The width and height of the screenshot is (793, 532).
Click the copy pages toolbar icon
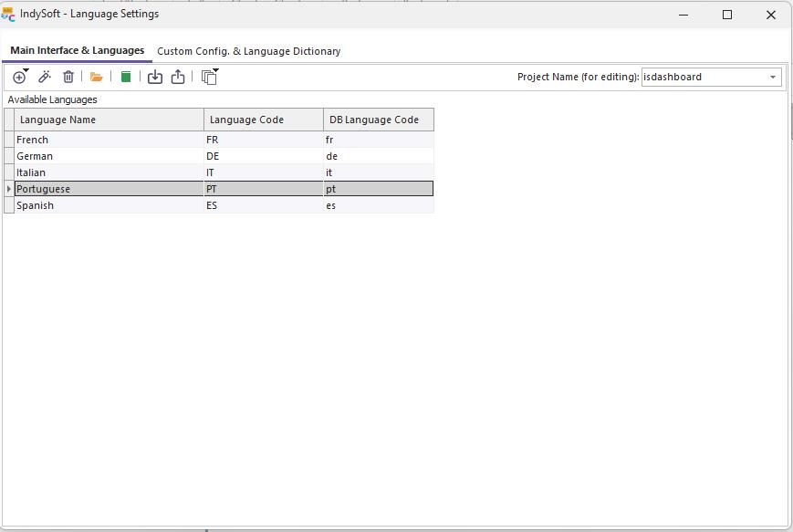pos(209,78)
